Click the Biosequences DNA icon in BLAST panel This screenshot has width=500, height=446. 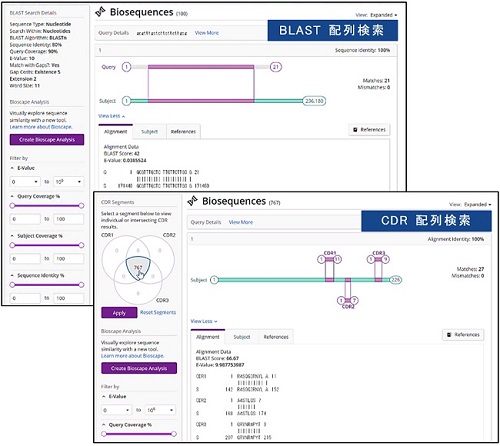100,12
